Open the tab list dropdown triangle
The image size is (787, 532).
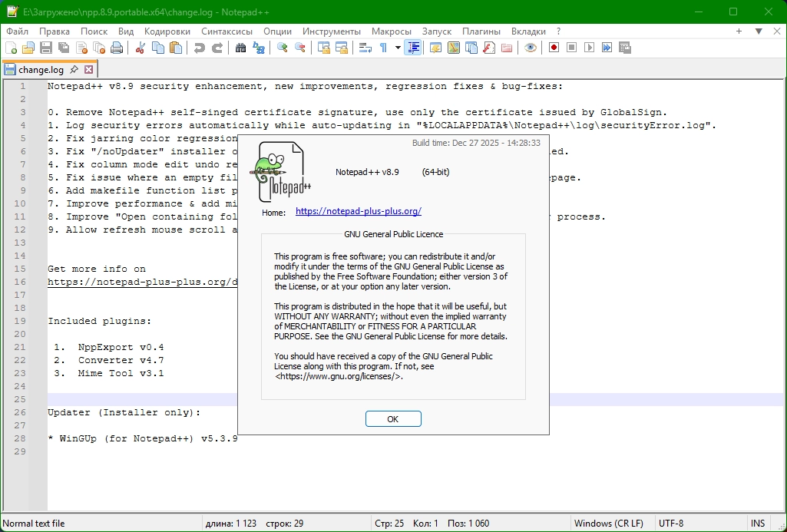[759, 31]
